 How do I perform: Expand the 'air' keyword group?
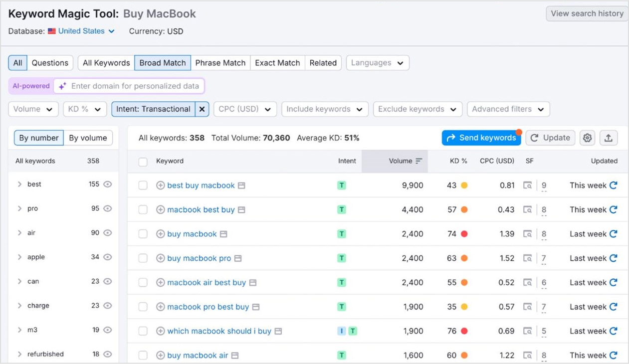19,233
